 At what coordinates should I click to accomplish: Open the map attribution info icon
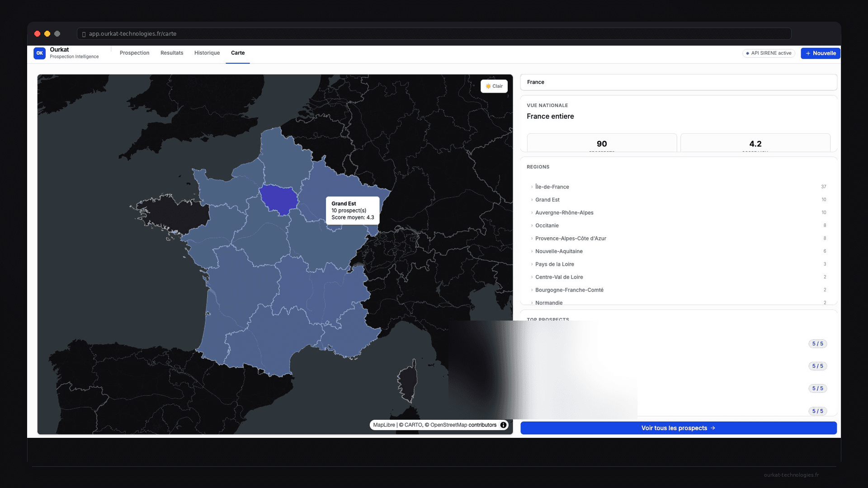pyautogui.click(x=503, y=425)
